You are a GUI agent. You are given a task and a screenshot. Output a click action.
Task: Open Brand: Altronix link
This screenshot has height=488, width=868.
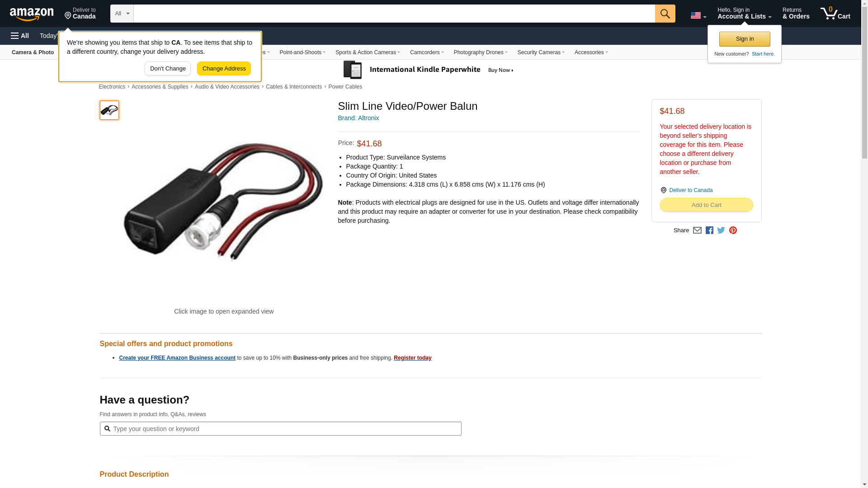pyautogui.click(x=359, y=118)
